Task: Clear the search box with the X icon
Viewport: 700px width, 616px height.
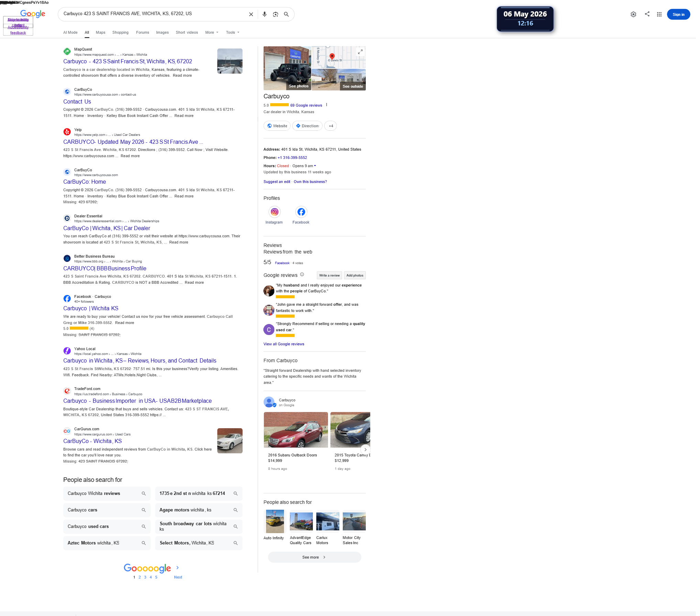Action: (x=251, y=14)
